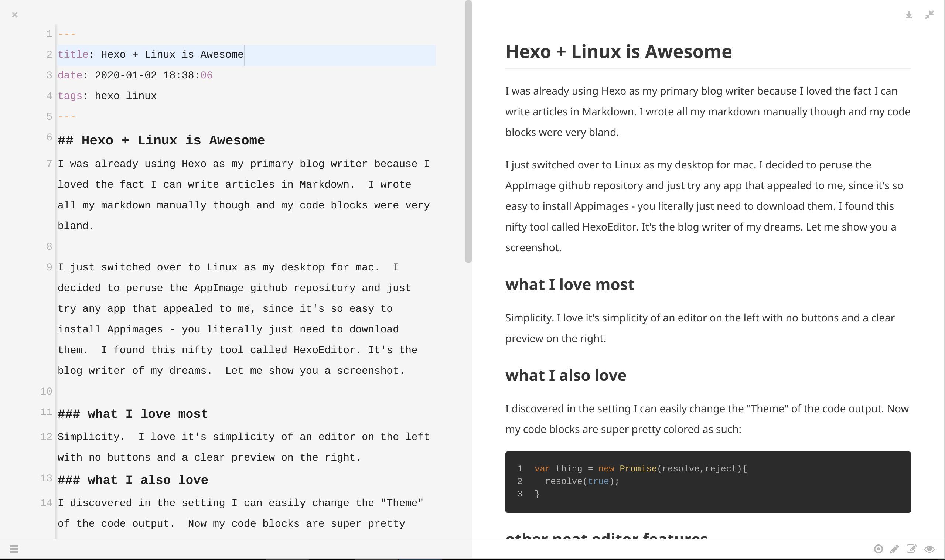Click the editor paragraph 'I was already using Hexo'
Viewport: 945px width, 560px height.
(244, 195)
